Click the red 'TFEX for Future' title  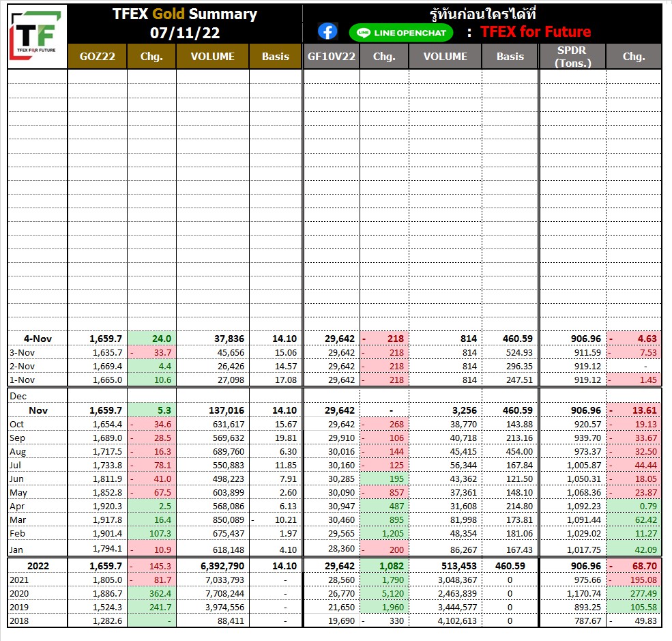click(x=536, y=31)
